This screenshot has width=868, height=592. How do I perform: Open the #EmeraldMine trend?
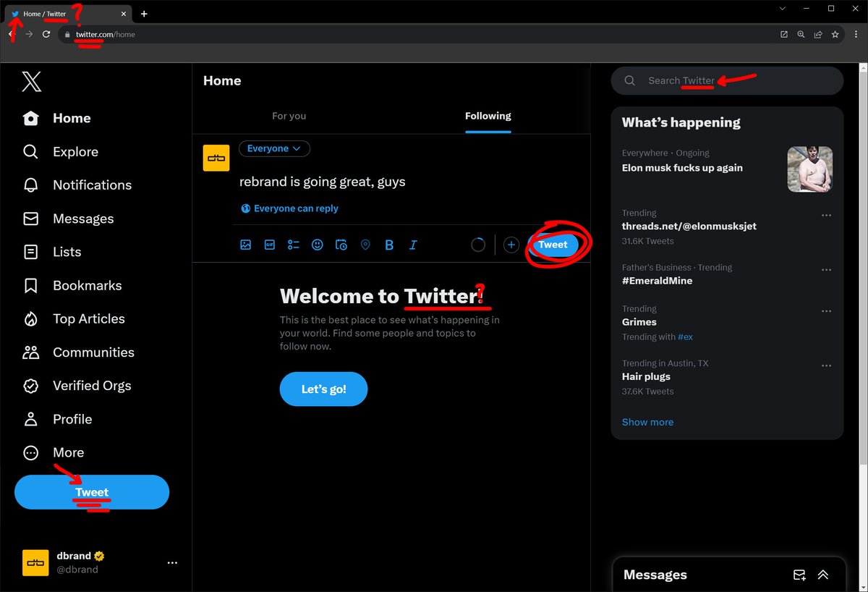[657, 280]
